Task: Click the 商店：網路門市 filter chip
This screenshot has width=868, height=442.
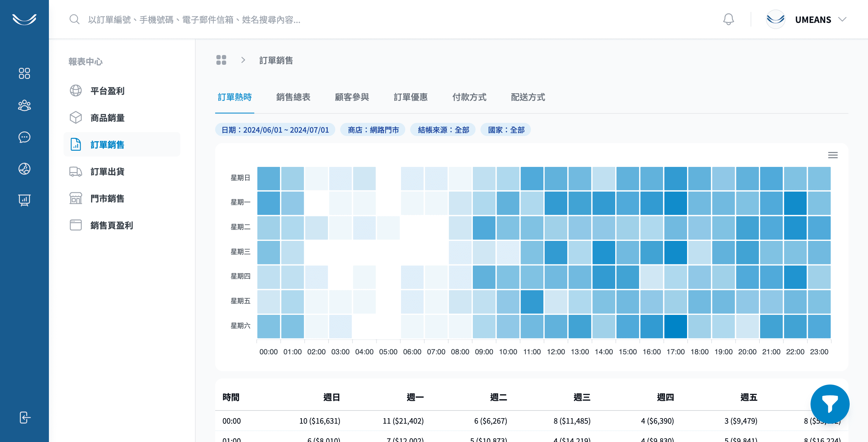Action: [373, 130]
